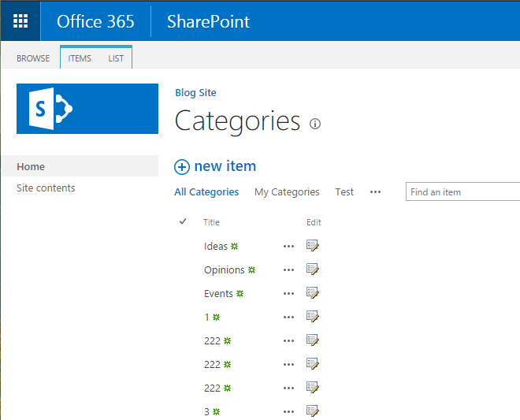The height and width of the screenshot is (420, 520).
Task: Click the edit icon for item 1
Action: click(x=313, y=317)
